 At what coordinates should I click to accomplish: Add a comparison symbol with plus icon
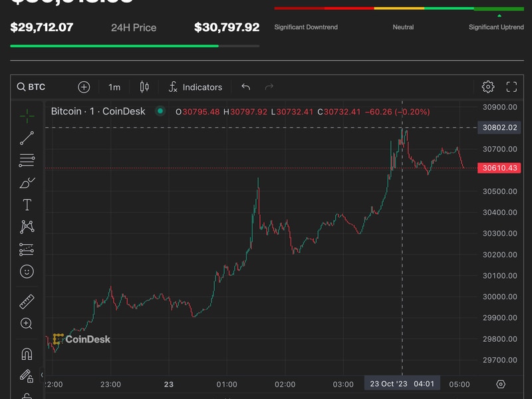84,87
